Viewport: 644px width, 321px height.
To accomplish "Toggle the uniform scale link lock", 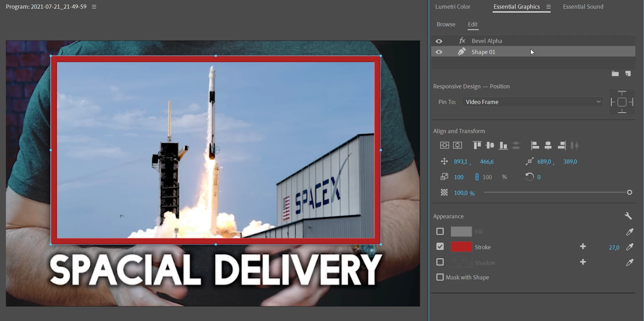I will pos(477,177).
